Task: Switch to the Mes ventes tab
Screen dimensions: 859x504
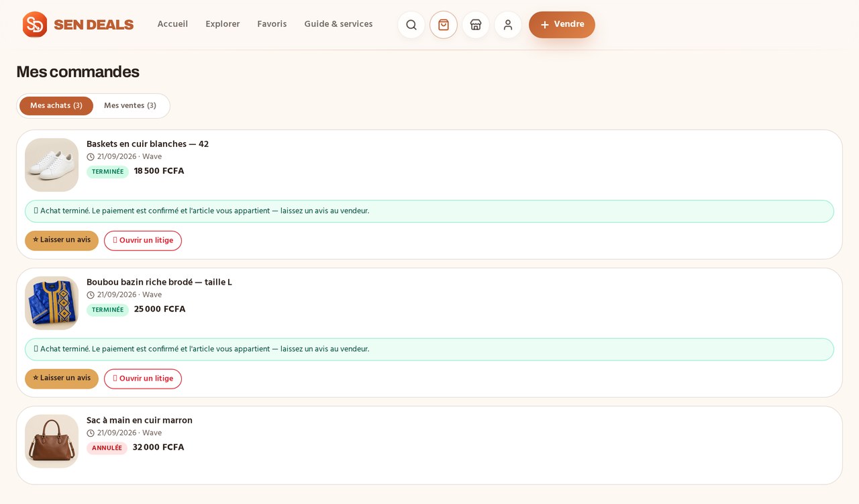Action: pyautogui.click(x=130, y=106)
